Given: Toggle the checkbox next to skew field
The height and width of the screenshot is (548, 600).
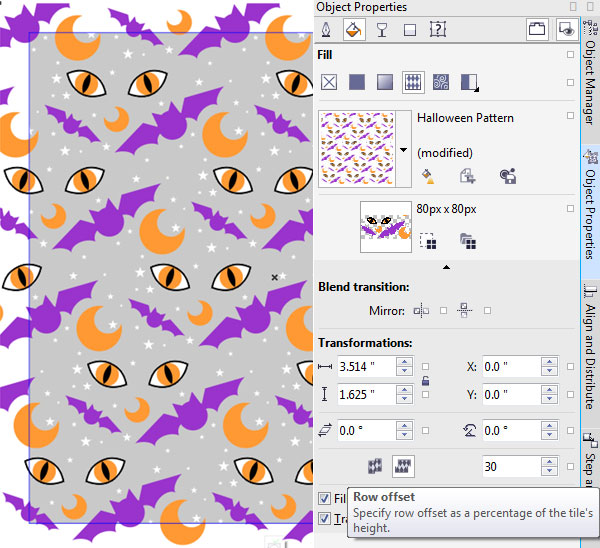Looking at the screenshot, I should (x=425, y=431).
